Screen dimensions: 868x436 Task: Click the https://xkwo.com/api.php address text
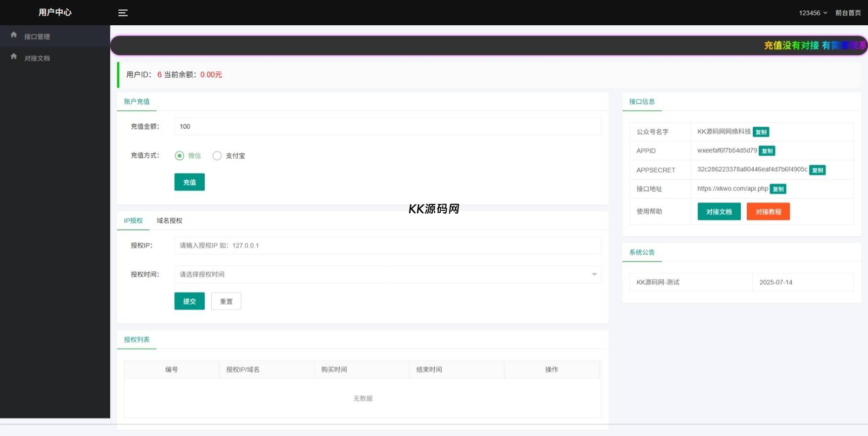click(732, 189)
